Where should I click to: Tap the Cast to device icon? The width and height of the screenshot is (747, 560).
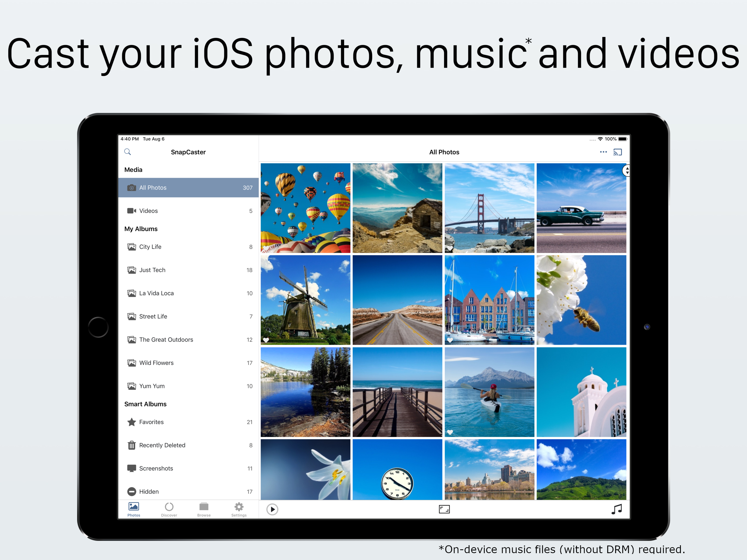617,152
